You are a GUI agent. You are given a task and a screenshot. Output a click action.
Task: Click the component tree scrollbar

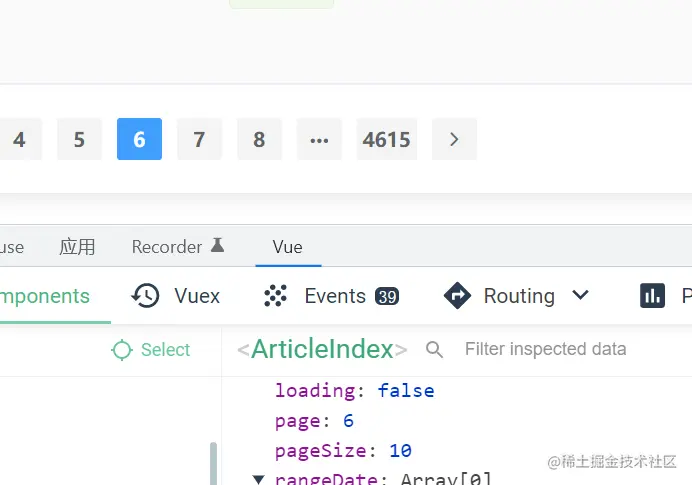tap(213, 463)
